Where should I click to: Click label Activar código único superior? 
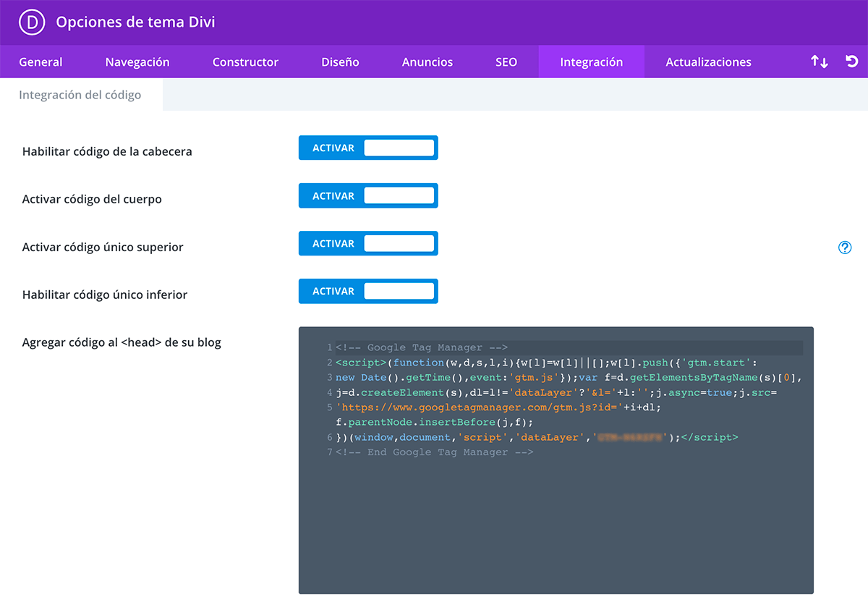[103, 247]
